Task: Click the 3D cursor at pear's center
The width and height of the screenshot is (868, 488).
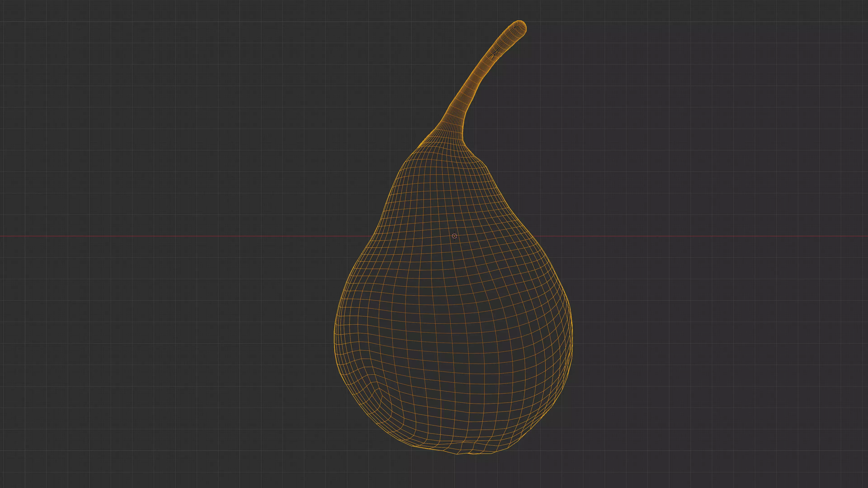Action: 454,236
